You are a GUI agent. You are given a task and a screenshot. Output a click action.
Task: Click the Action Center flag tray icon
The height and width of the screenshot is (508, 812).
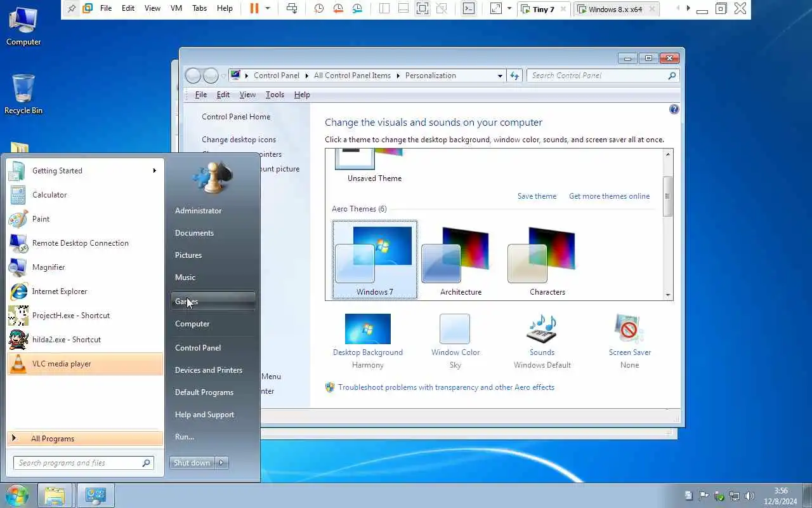[x=704, y=496]
